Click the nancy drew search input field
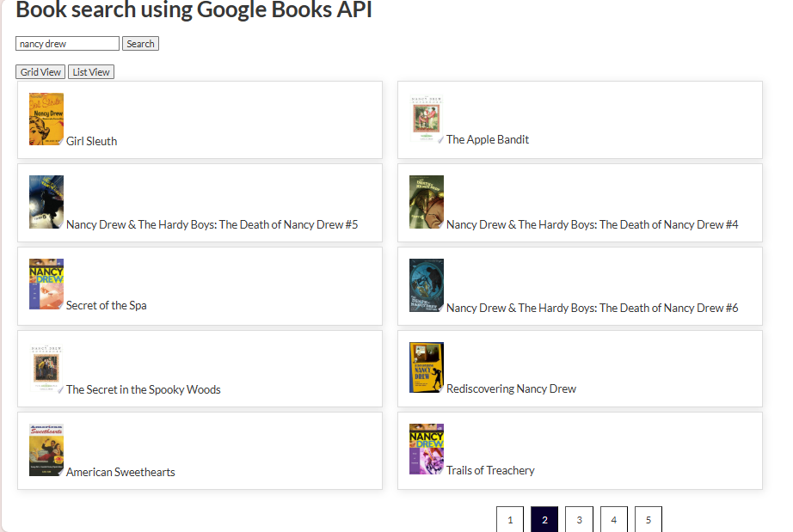 [x=67, y=43]
